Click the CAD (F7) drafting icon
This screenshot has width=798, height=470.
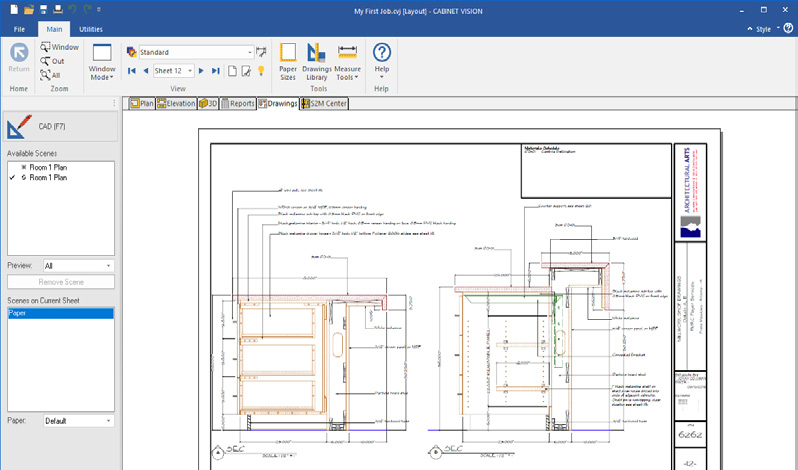[19, 126]
